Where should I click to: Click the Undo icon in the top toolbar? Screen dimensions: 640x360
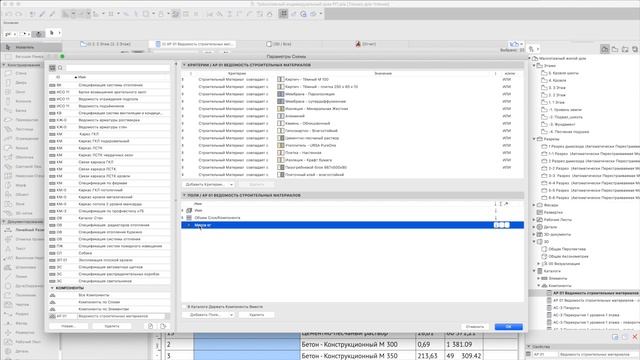[9, 14]
